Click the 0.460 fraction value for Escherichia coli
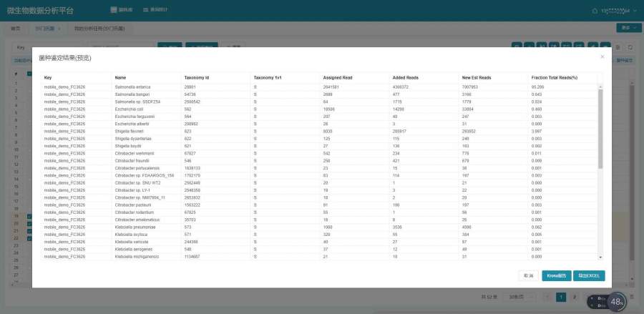Image resolution: width=644 pixels, height=314 pixels. coord(537,109)
